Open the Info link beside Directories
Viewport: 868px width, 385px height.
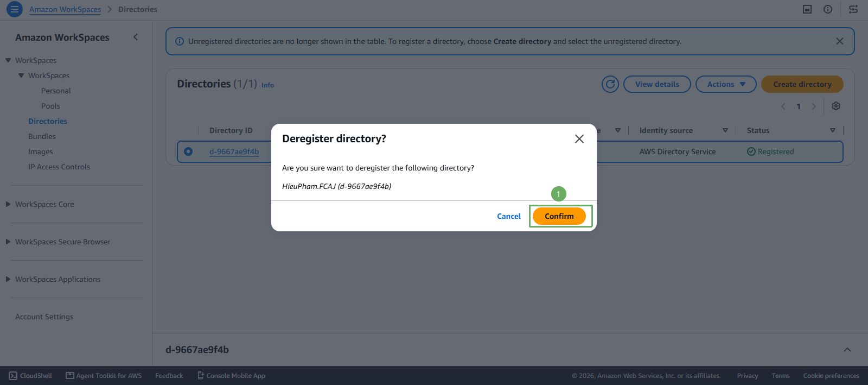268,85
